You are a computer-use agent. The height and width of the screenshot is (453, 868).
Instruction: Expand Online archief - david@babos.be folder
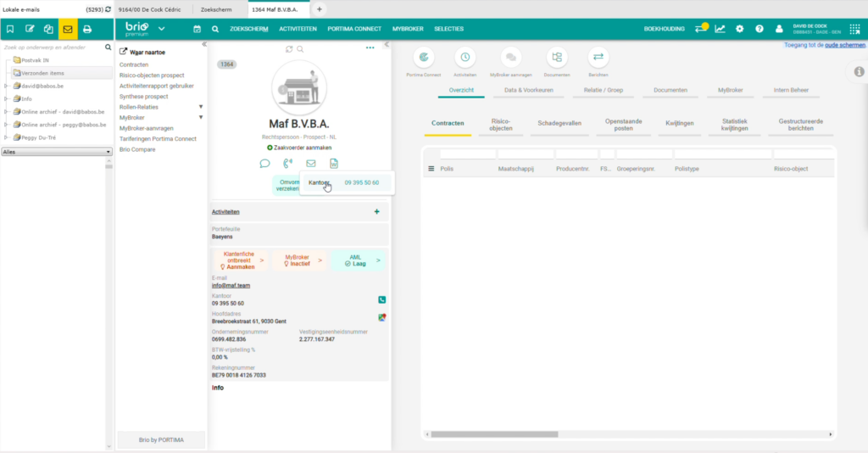6,112
